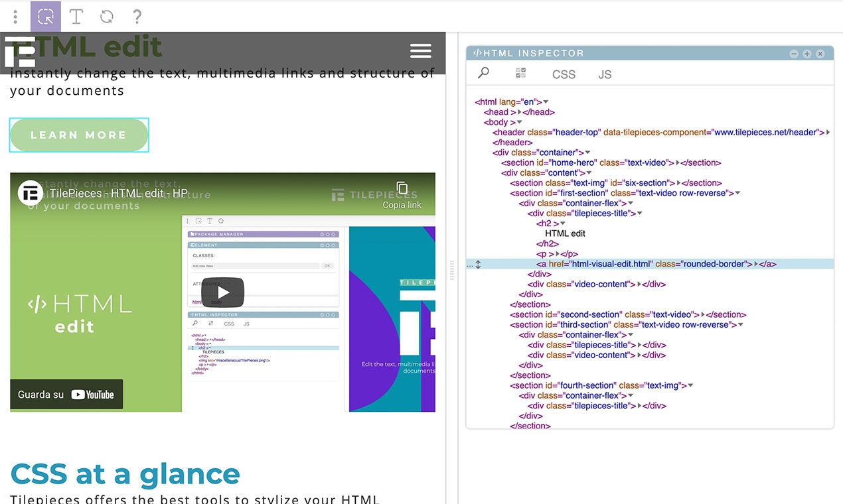Open the three-dot menu in the top toolbar

15,17
